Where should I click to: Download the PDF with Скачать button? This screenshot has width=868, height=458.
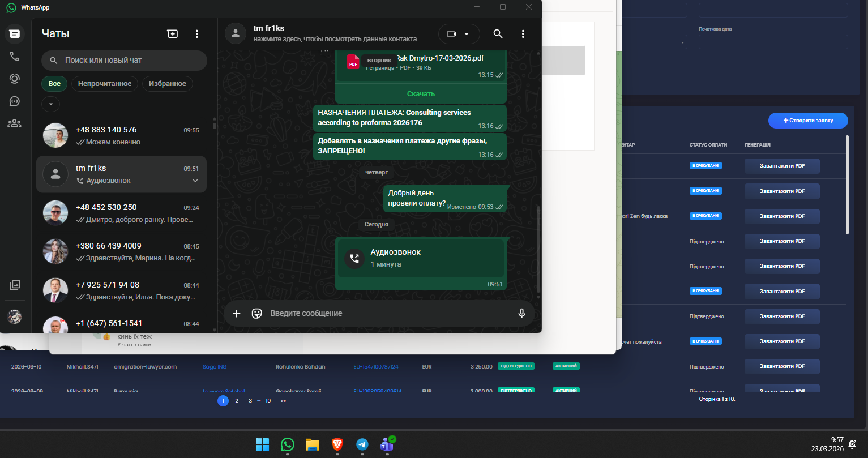click(x=421, y=93)
